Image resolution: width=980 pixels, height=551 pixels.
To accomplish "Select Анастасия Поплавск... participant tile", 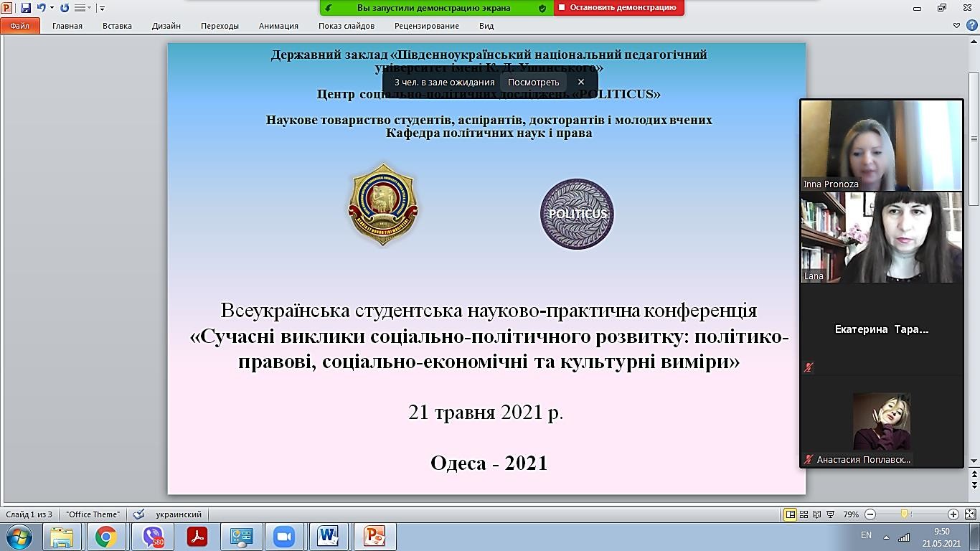I will click(882, 421).
